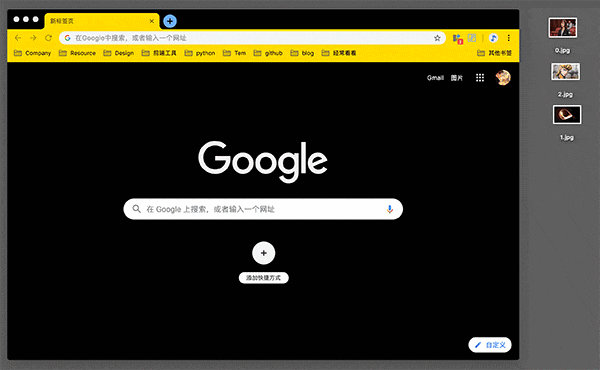Screen dimensions: 600x370
Task: Open the blog bookmarks folder
Action: tap(302, 53)
